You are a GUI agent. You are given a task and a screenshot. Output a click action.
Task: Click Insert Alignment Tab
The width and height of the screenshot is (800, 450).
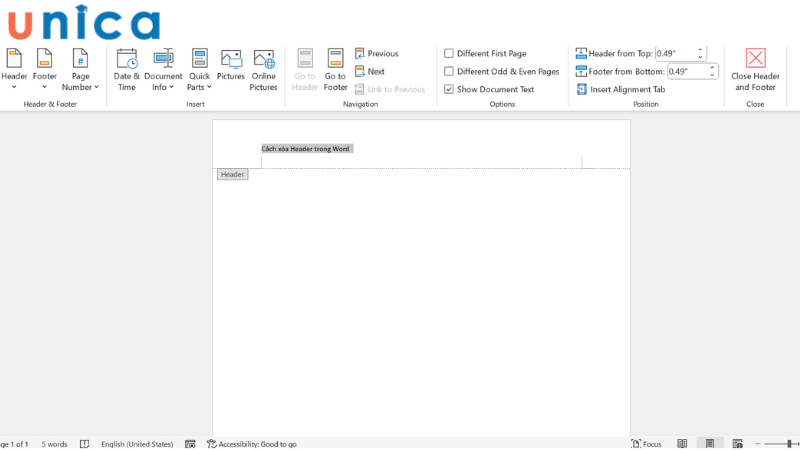click(x=621, y=89)
